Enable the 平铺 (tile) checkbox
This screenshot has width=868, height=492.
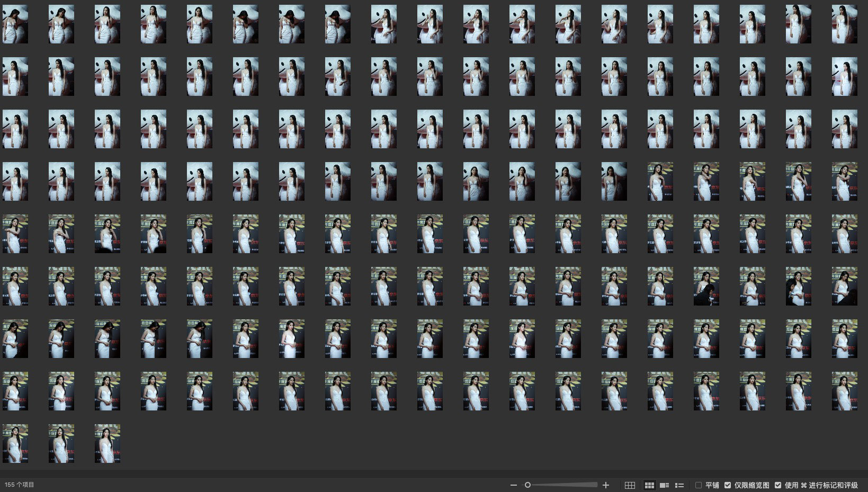coord(699,485)
